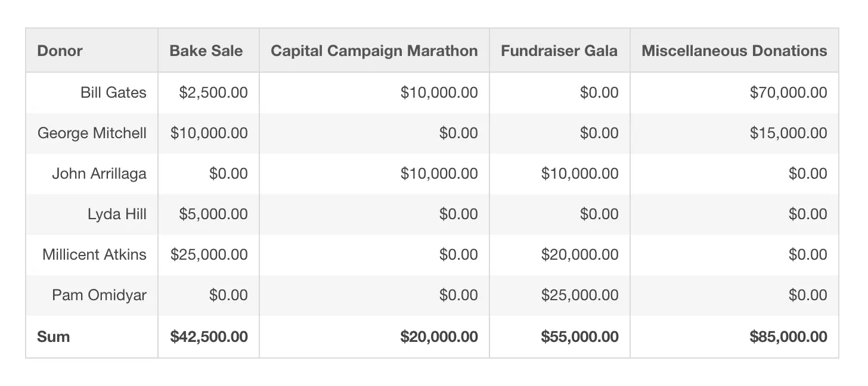Click the John Arrillaga donor name

tap(99, 173)
